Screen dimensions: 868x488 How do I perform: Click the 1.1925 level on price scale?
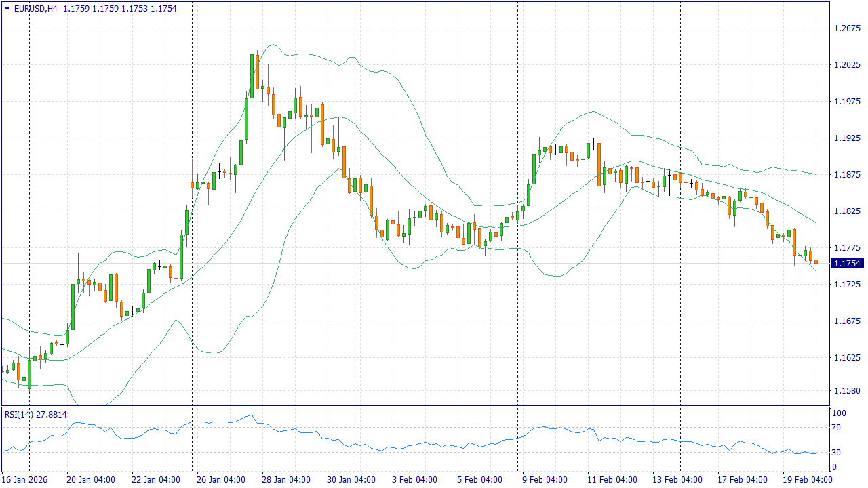coord(847,138)
